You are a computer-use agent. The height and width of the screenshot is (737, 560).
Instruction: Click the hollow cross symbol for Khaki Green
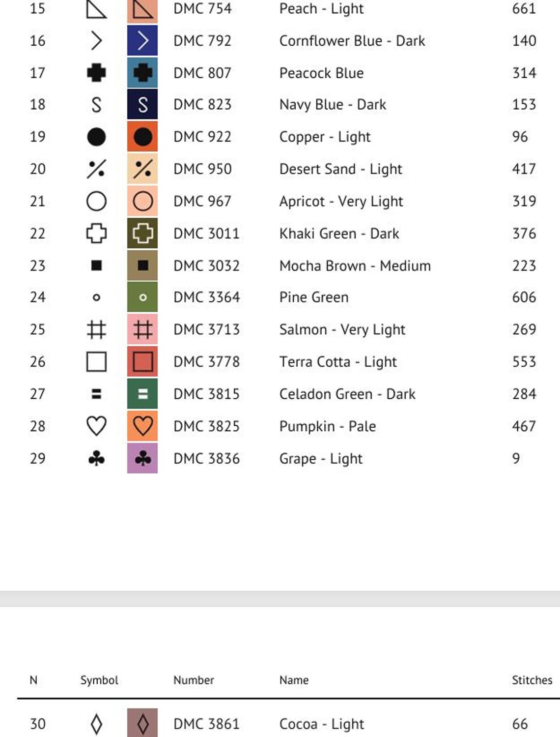(x=96, y=233)
